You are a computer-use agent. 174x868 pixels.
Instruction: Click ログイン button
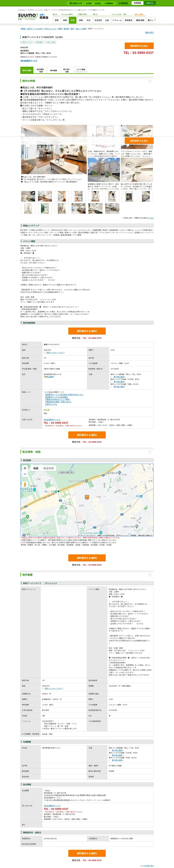click(x=150, y=3)
